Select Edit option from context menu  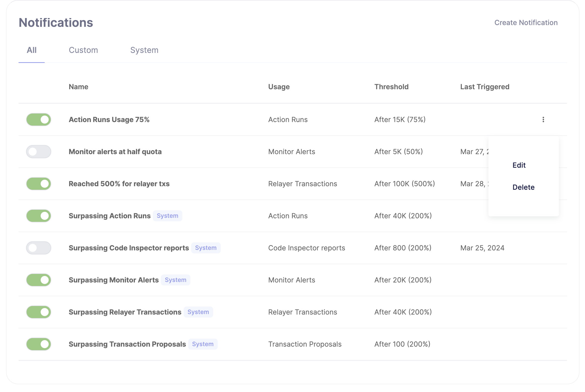(519, 165)
